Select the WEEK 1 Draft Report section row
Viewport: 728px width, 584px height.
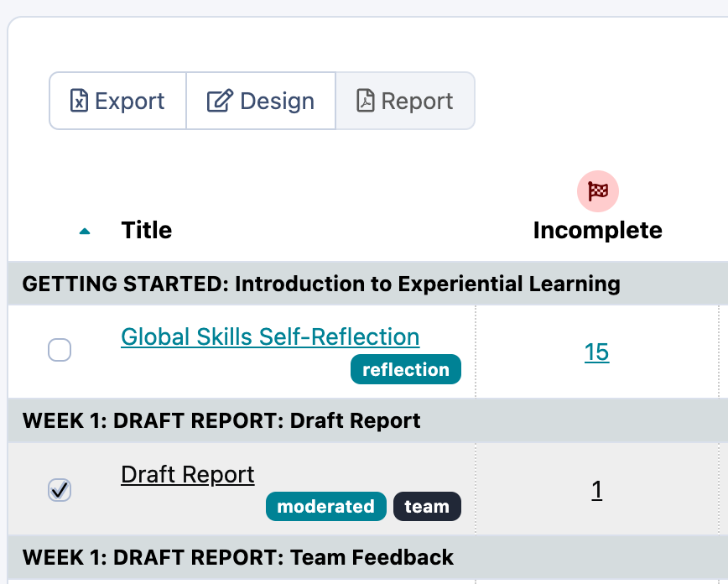pos(221,420)
